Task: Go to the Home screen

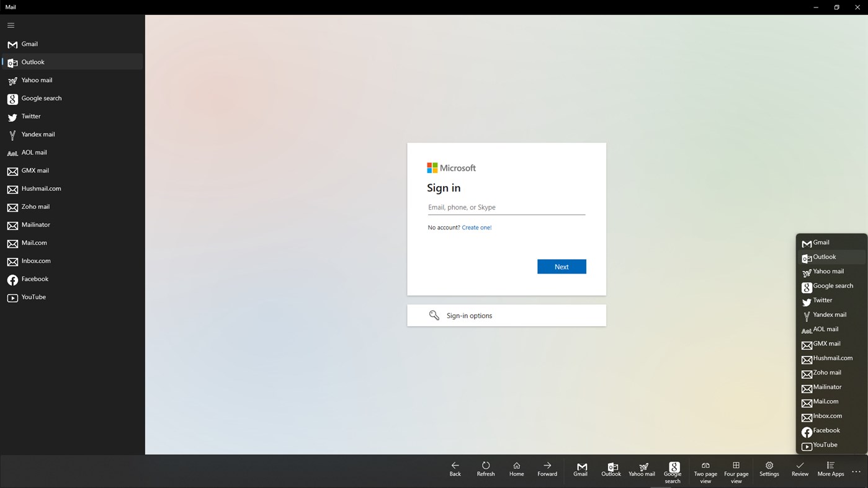Action: (x=516, y=469)
